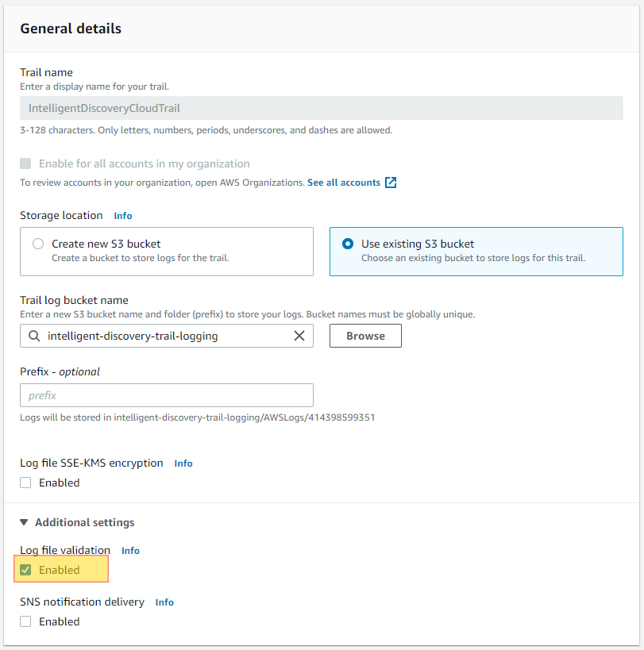Select Create new S3 bucket radio option
Image resolution: width=644 pixels, height=650 pixels.
(38, 244)
